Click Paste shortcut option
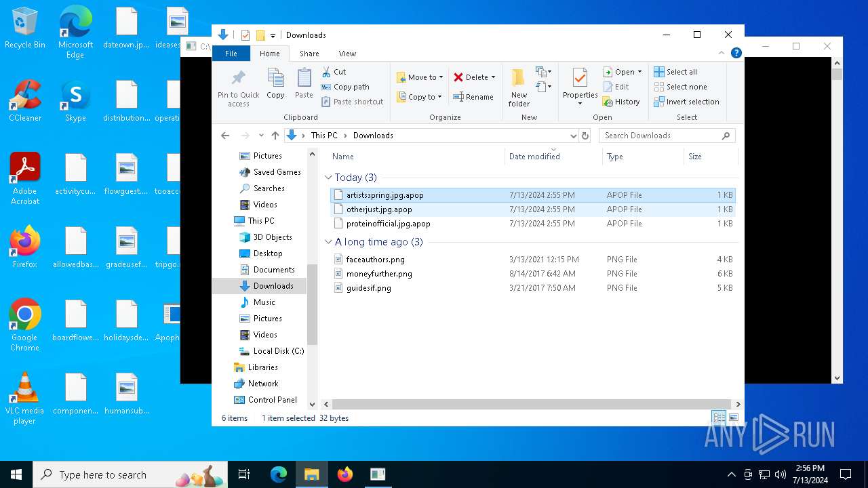This screenshot has width=868, height=488. tap(352, 102)
